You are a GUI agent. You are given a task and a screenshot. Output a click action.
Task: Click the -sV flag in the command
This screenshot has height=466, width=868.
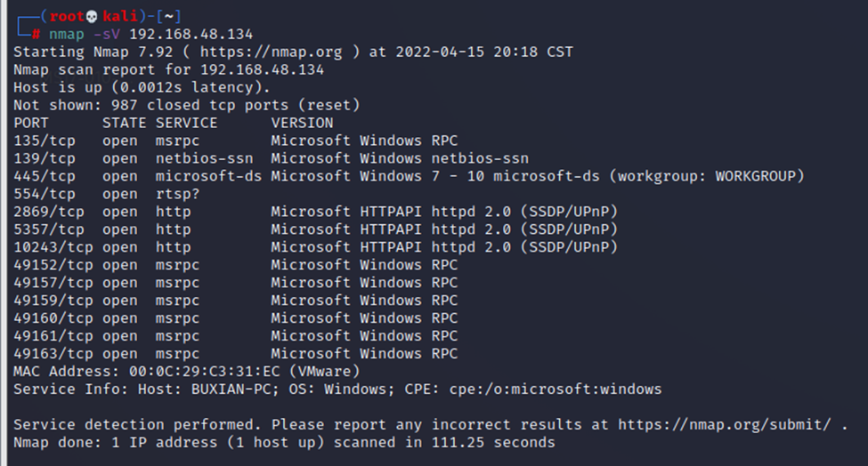tap(107, 34)
